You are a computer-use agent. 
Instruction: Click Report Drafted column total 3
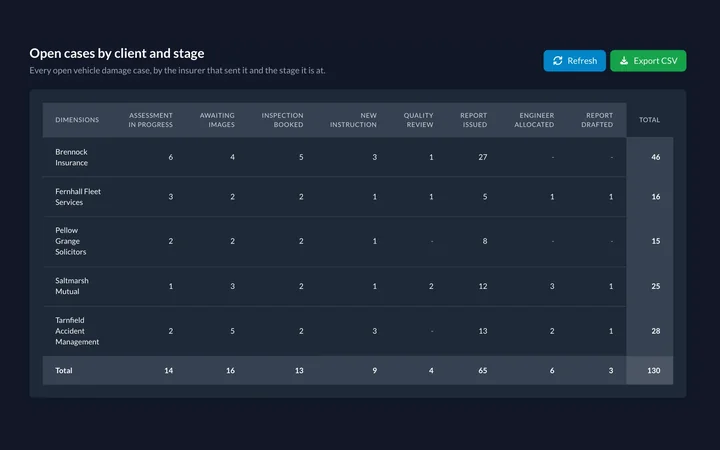pos(611,371)
